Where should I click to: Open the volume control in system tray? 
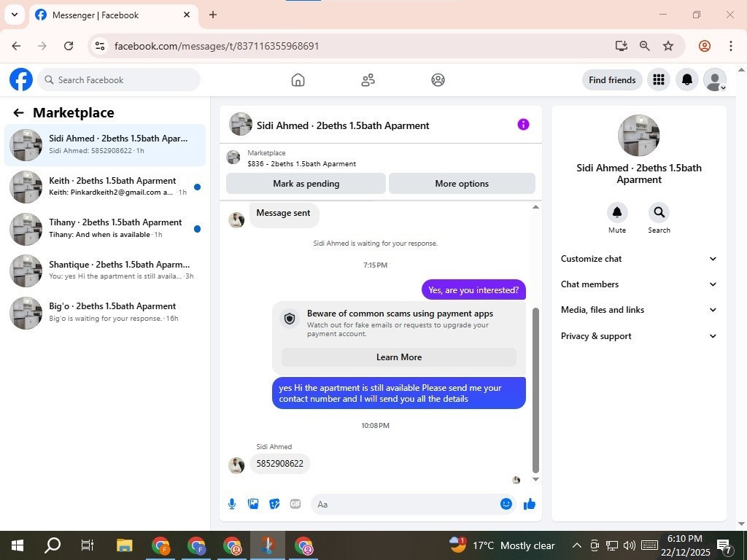coord(629,545)
